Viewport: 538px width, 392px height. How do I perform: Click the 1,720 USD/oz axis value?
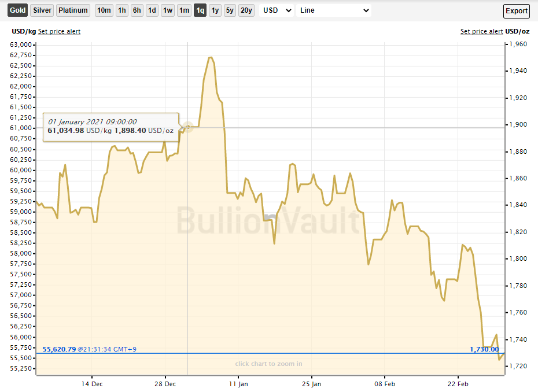coord(518,366)
